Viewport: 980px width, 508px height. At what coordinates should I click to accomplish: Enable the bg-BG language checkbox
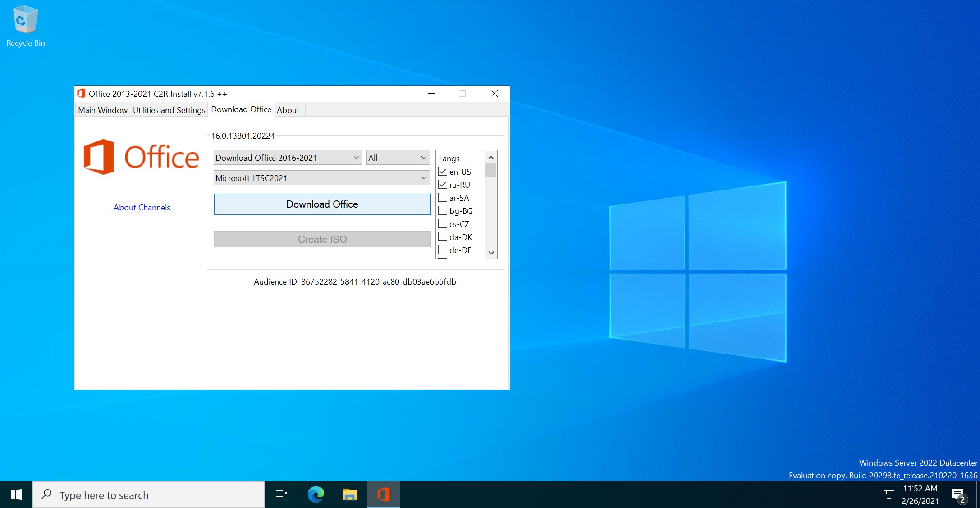pyautogui.click(x=442, y=210)
